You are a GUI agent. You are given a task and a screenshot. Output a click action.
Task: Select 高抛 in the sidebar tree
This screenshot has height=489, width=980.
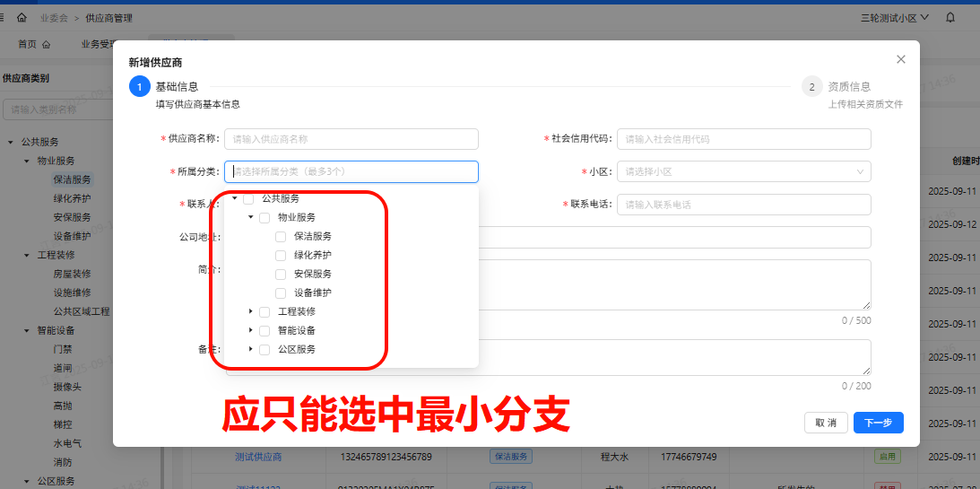pos(63,406)
